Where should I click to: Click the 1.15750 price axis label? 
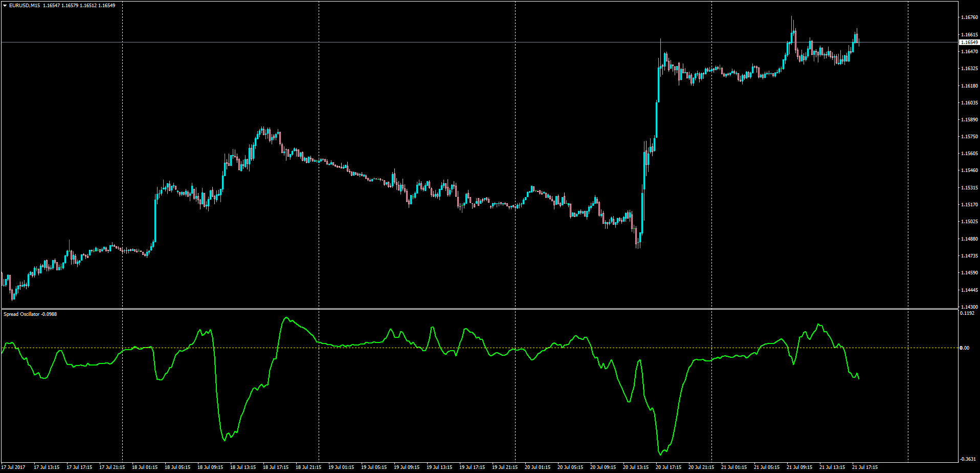tap(969, 137)
